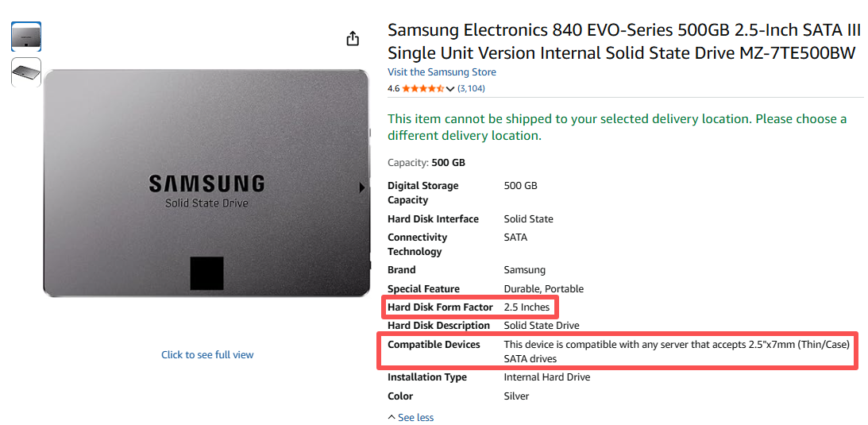The width and height of the screenshot is (868, 425).
Task: Click the Connectivity Technology label
Action: click(x=417, y=244)
